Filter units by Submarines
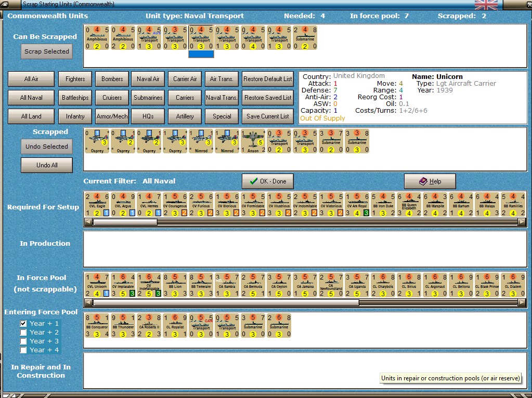Viewport: 532px width, 398px height. pyautogui.click(x=148, y=98)
